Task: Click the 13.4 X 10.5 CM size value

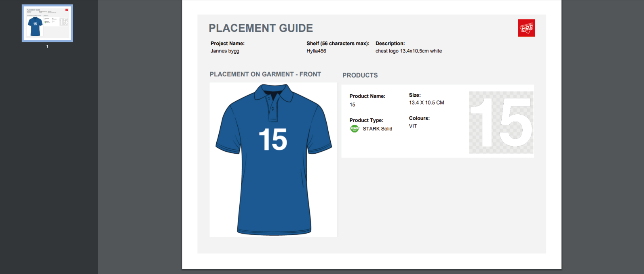Action: point(426,103)
